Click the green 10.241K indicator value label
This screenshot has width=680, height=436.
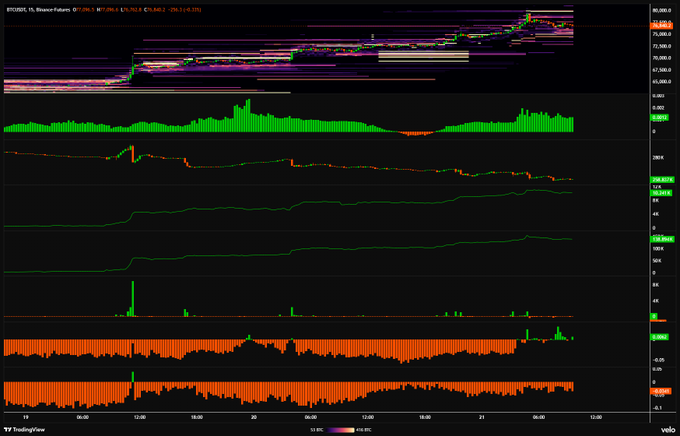[661, 193]
